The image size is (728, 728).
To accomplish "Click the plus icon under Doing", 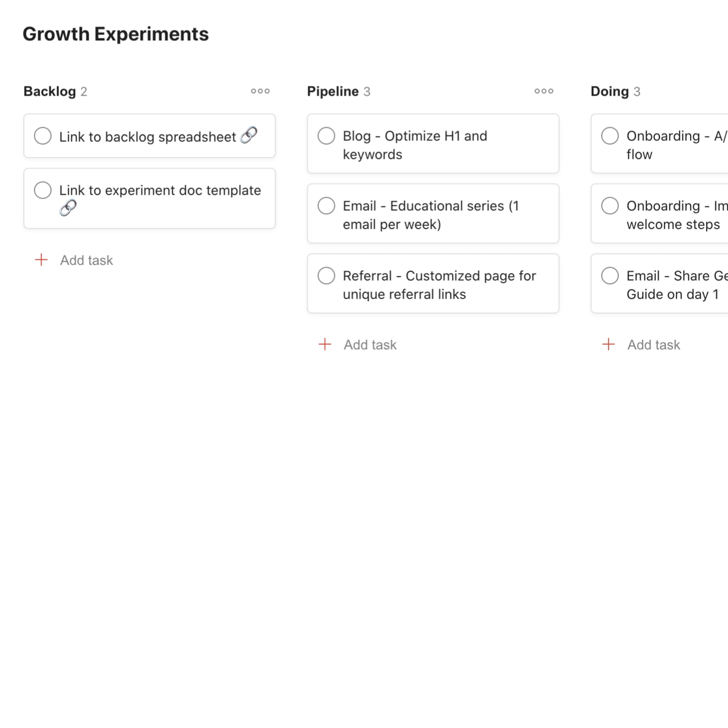I will pos(608,344).
